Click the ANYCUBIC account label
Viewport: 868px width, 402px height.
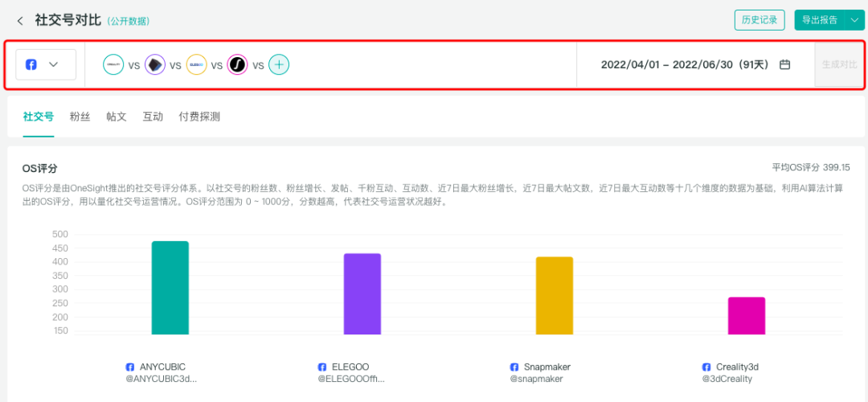162,367
